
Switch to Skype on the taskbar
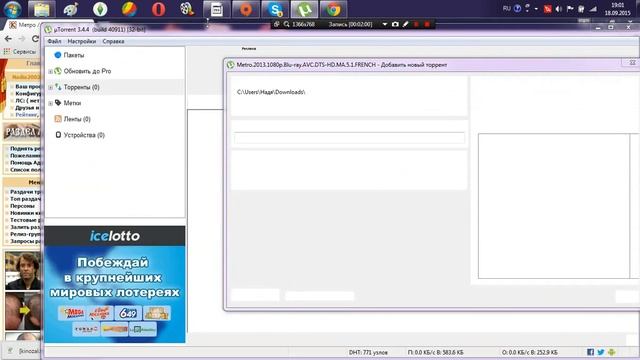pyautogui.click(x=275, y=9)
